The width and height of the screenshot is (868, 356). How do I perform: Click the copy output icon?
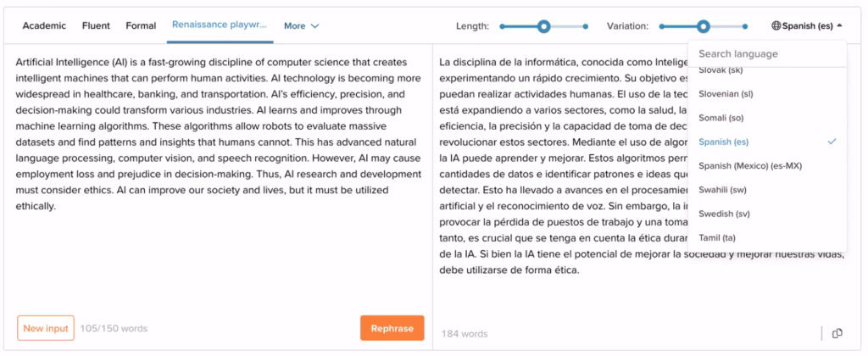tap(837, 333)
